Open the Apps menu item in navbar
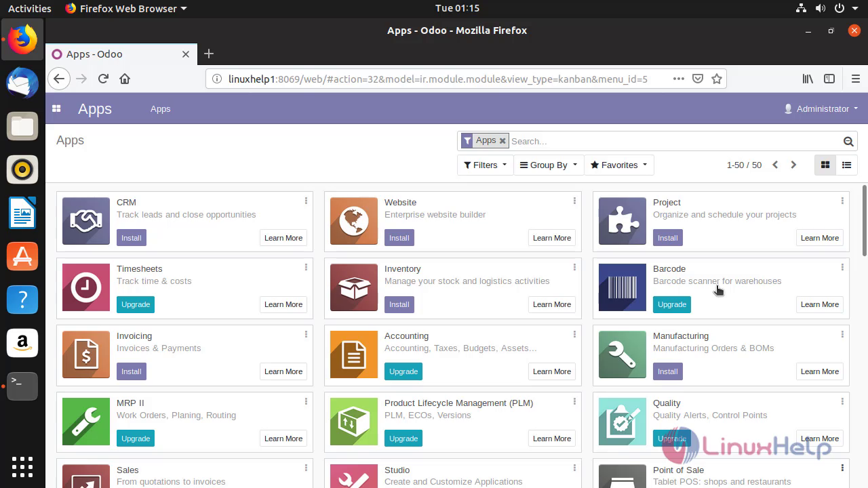Viewport: 868px width, 488px height. (161, 108)
